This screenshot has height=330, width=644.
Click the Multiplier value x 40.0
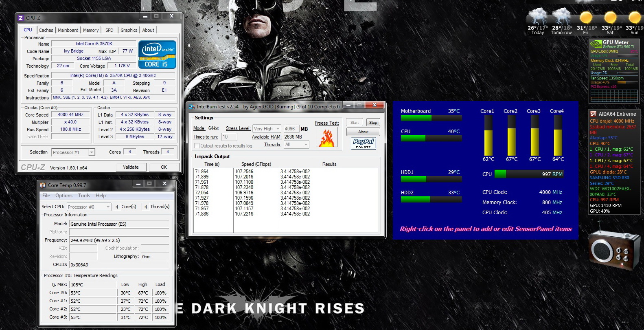tap(71, 122)
